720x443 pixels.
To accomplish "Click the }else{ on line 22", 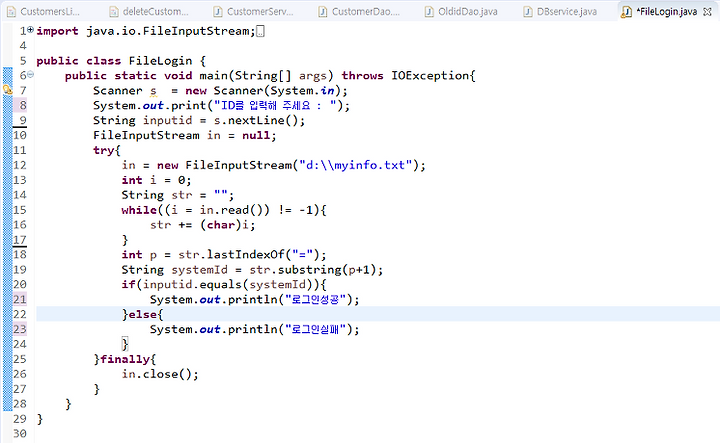I will [x=142, y=314].
